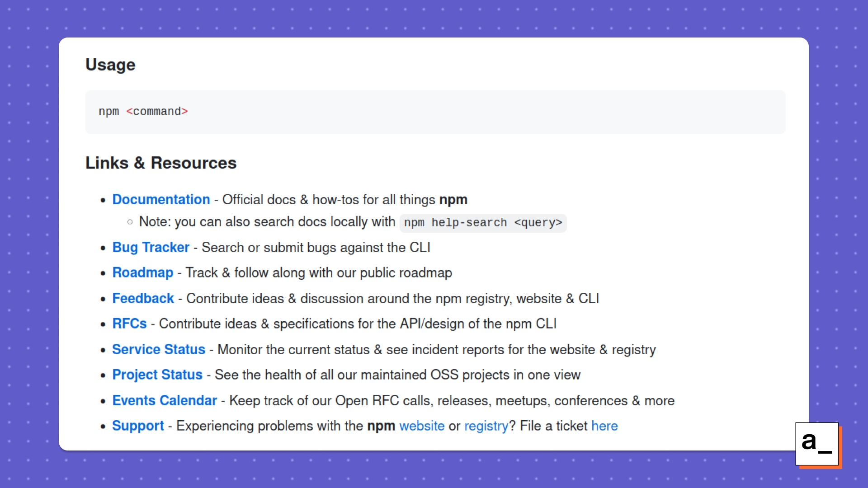The height and width of the screenshot is (488, 868).
Task: Follow the npm website link
Action: click(422, 426)
